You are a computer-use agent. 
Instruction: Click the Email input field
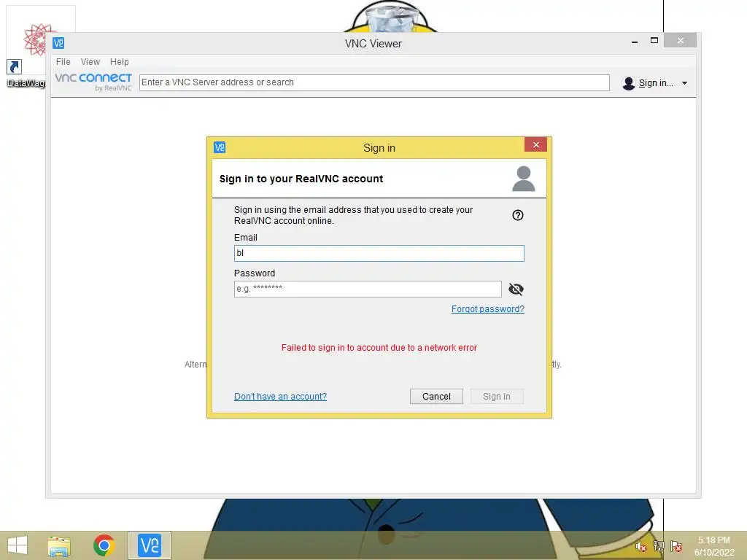379,253
